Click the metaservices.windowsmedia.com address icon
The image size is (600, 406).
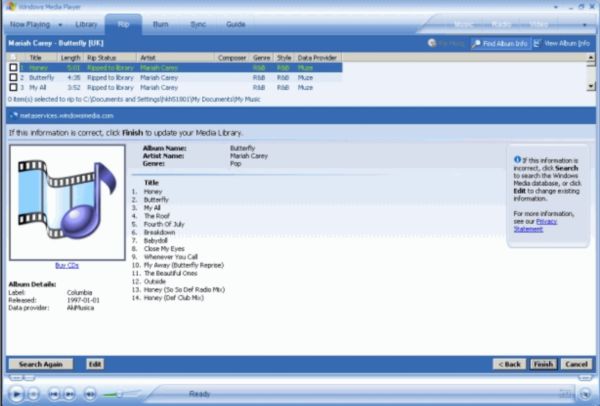click(14, 116)
